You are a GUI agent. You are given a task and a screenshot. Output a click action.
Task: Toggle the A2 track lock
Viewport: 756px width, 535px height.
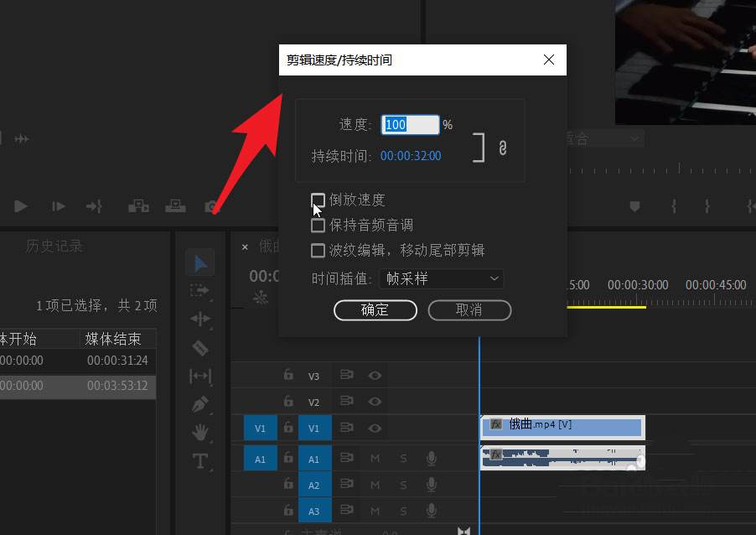(x=287, y=483)
